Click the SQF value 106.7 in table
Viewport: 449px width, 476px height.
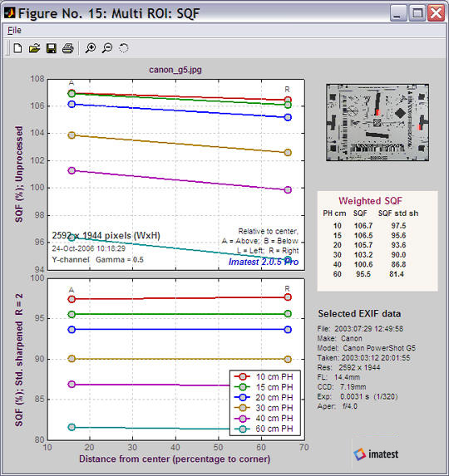click(363, 226)
